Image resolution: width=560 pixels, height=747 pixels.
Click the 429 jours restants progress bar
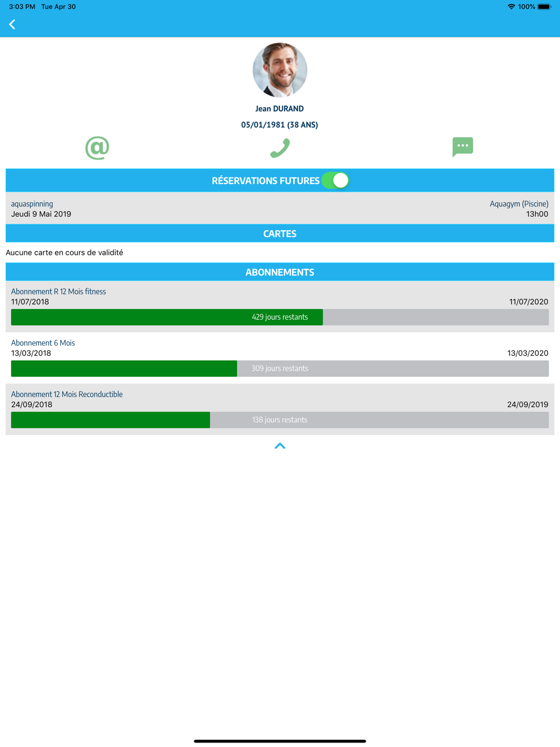[x=280, y=317]
